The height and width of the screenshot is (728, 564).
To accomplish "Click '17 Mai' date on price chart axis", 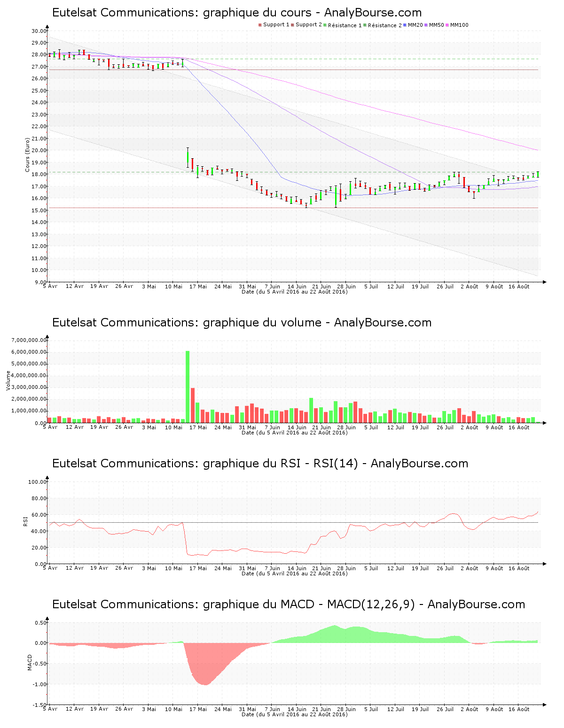I will point(198,287).
